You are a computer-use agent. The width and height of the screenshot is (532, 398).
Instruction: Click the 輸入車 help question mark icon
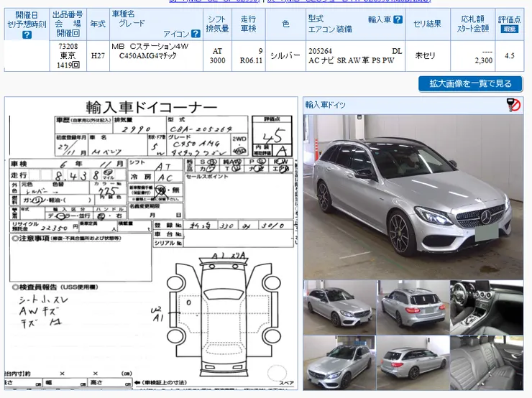coord(398,19)
